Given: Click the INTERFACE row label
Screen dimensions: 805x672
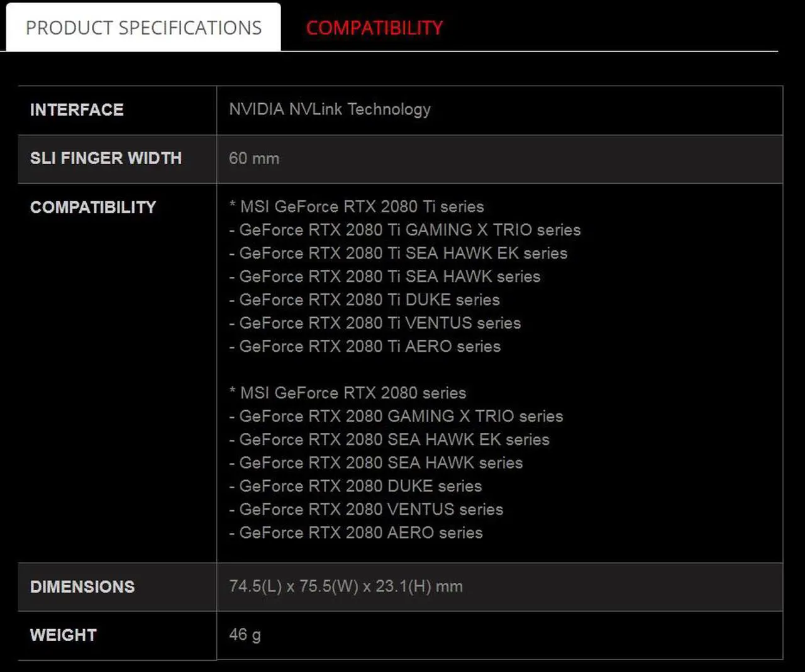Looking at the screenshot, I should point(77,109).
